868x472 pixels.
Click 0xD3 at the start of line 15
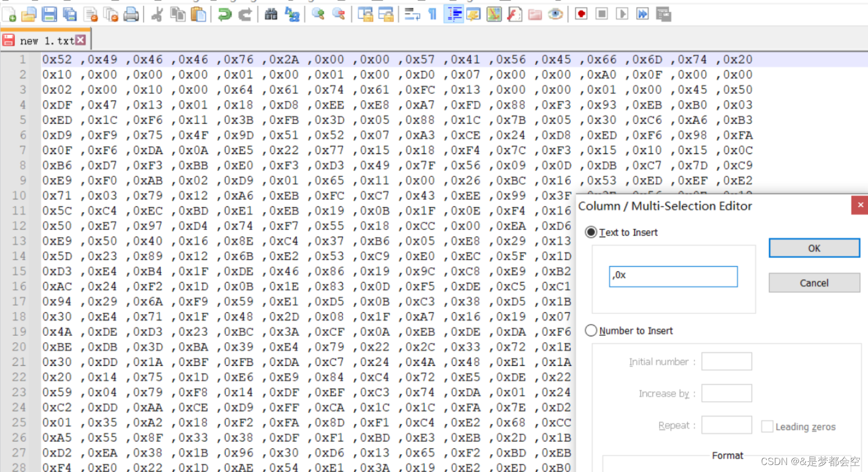click(57, 271)
